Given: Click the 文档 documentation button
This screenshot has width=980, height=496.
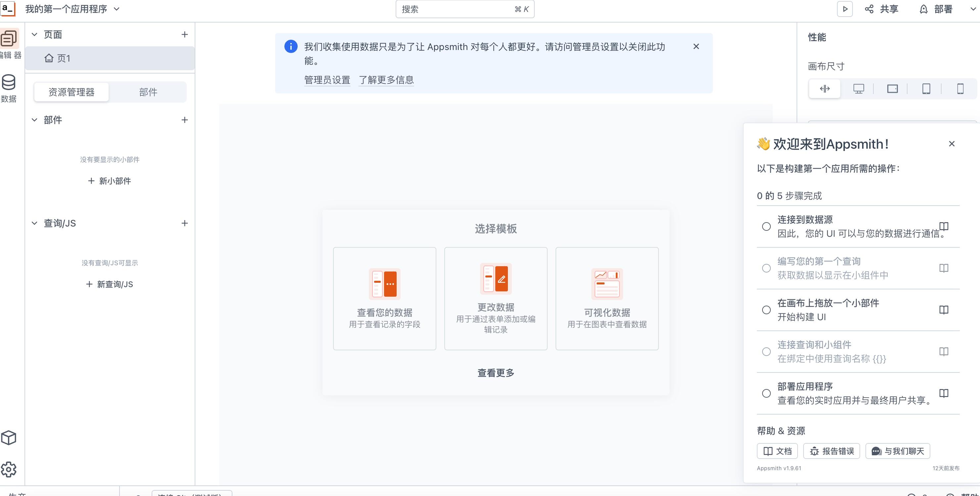Looking at the screenshot, I should pos(777,451).
